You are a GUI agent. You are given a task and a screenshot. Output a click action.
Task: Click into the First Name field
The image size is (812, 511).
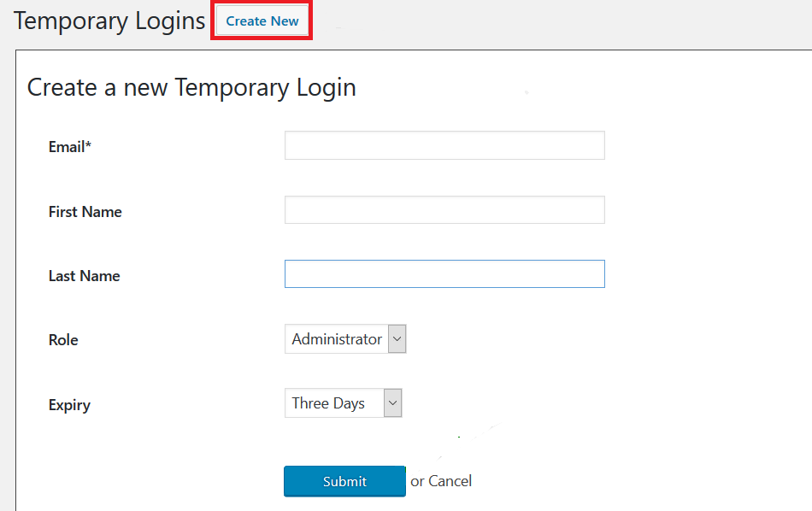(444, 209)
